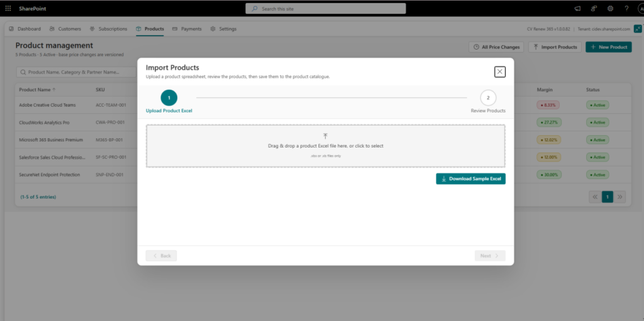Click the 8.33% margin badge

(548, 105)
